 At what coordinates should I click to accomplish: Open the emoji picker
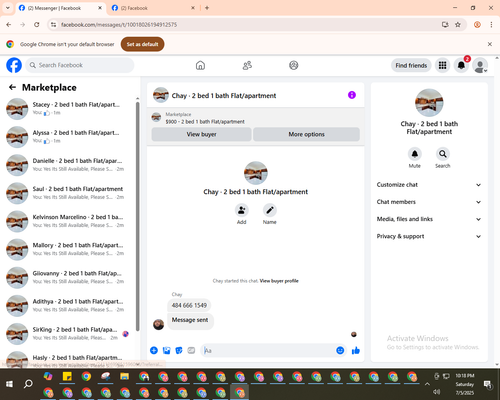(x=340, y=350)
